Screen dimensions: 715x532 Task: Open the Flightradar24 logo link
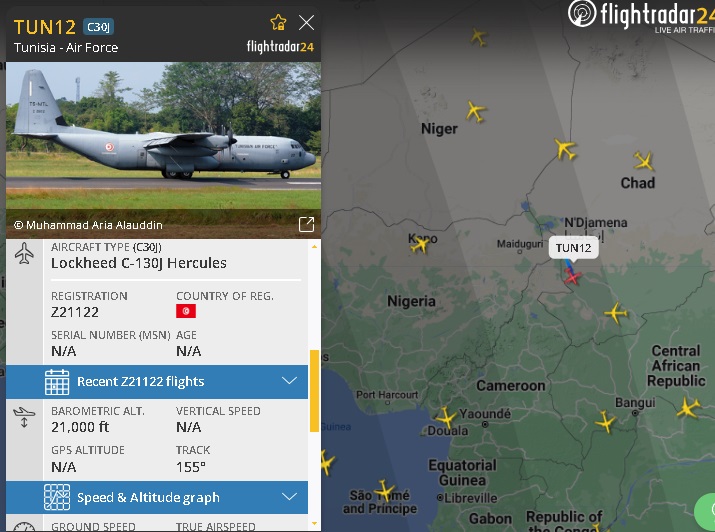pyautogui.click(x=641, y=16)
